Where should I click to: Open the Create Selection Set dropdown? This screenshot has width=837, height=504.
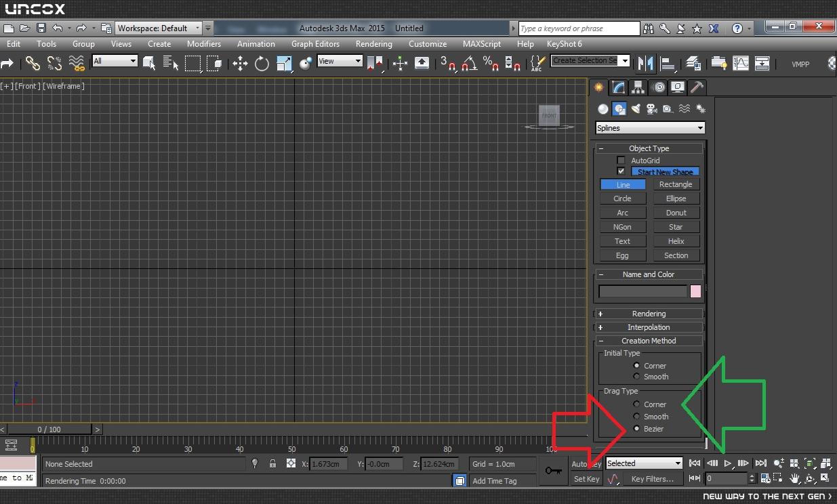click(590, 61)
